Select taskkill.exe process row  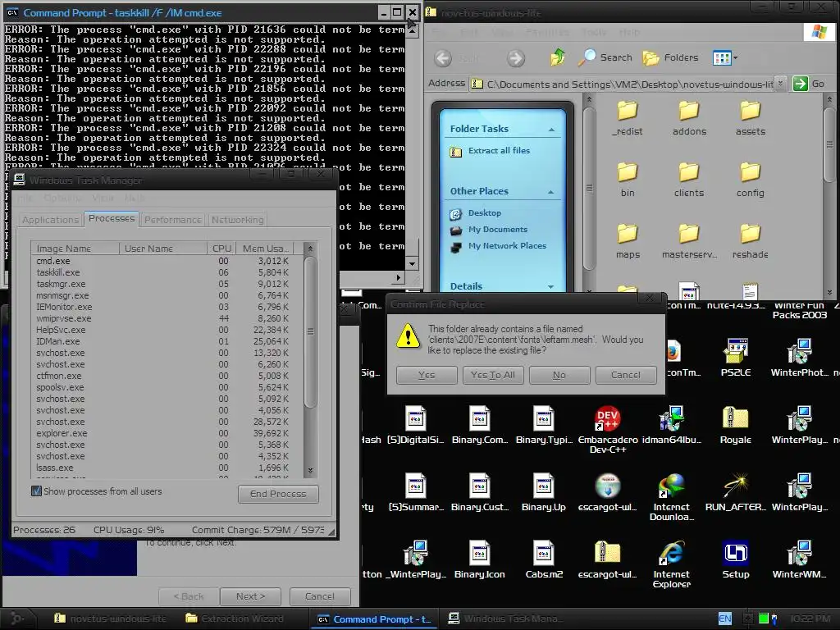[163, 272]
